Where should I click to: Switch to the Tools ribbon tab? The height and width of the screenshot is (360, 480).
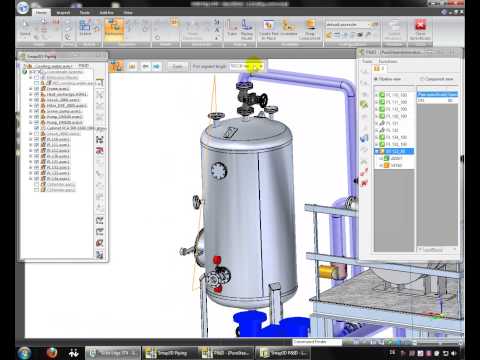point(85,12)
